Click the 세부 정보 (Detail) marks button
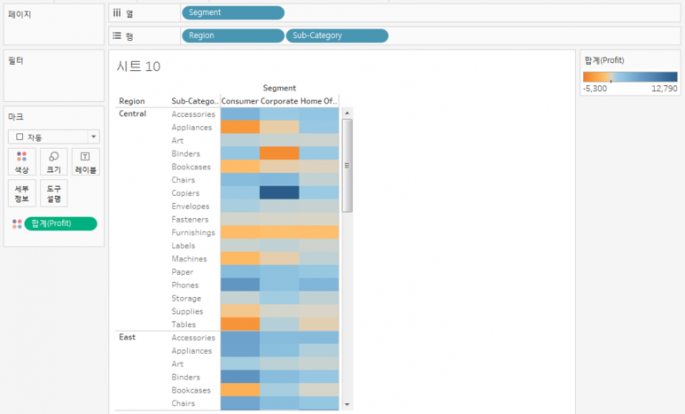Viewport: 685px width, 414px height. click(x=21, y=192)
